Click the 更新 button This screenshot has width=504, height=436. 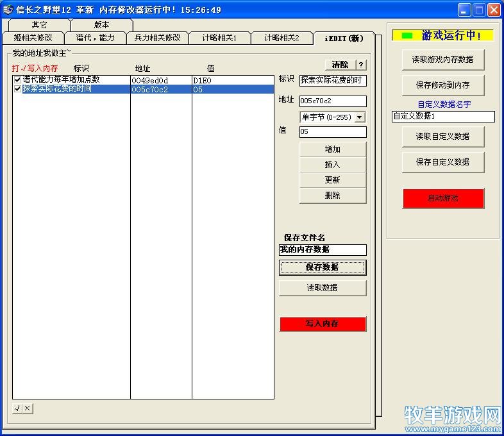[x=333, y=180]
